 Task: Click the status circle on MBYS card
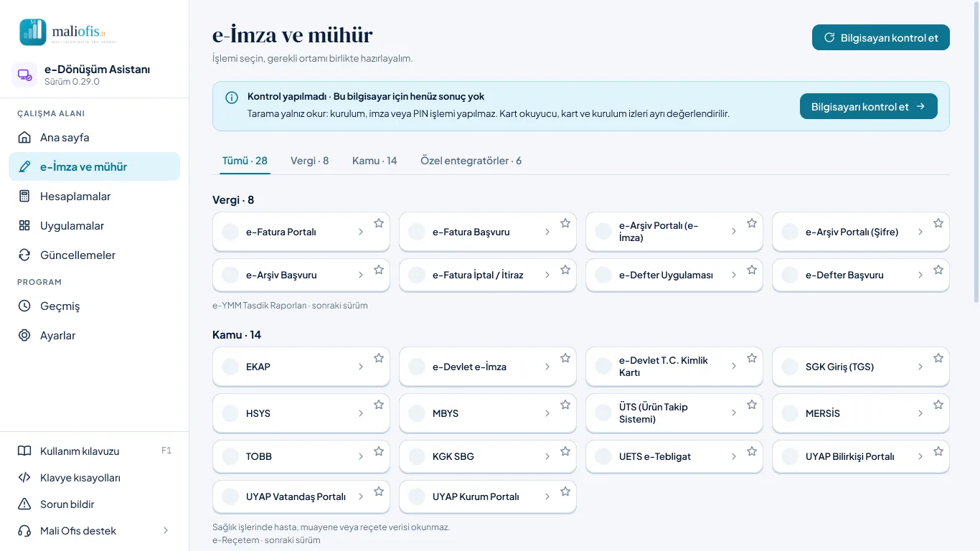pos(417,413)
